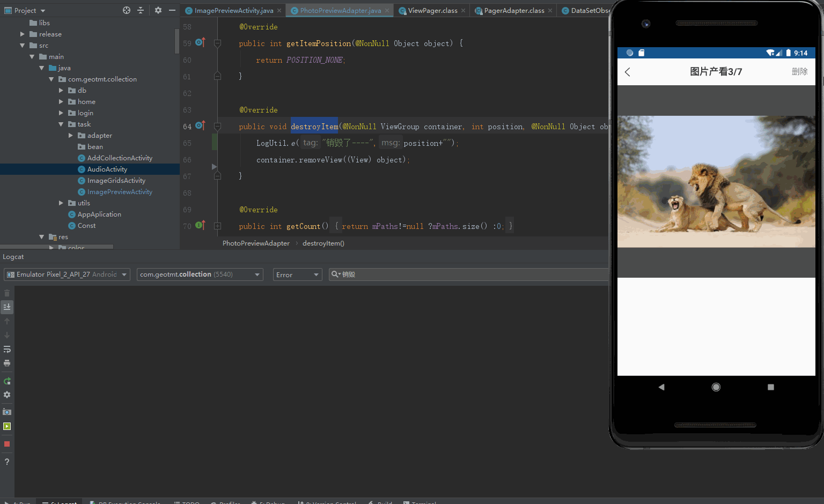Tap Android recents square in emulator

pos(771,387)
